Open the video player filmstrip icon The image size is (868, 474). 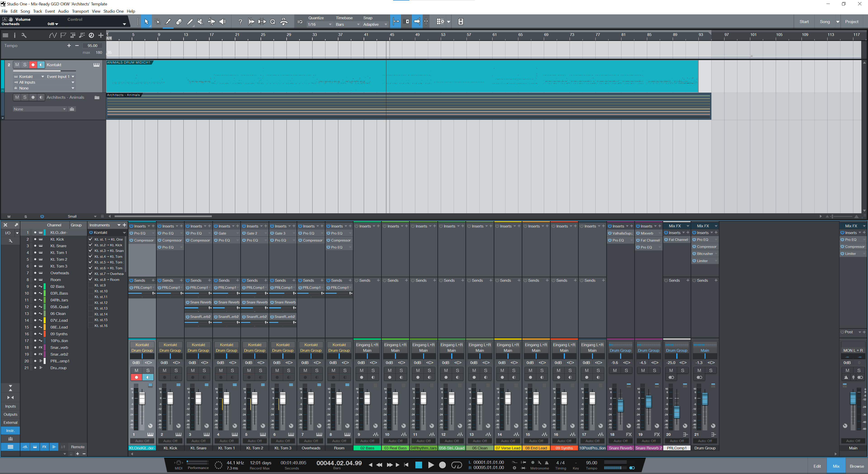pyautogui.click(x=461, y=21)
